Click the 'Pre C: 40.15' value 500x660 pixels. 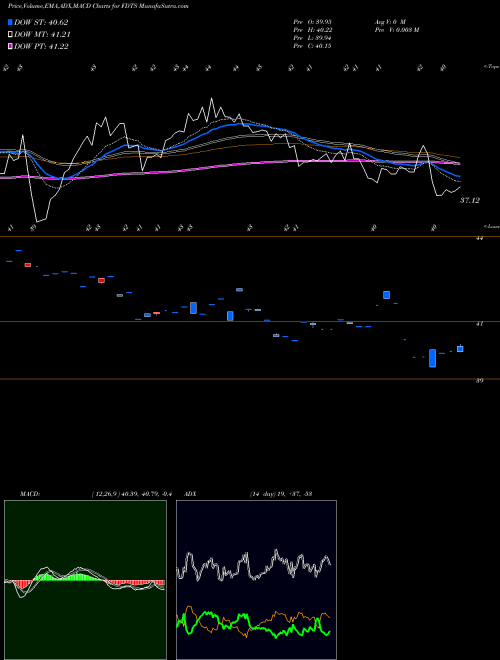point(313,46)
